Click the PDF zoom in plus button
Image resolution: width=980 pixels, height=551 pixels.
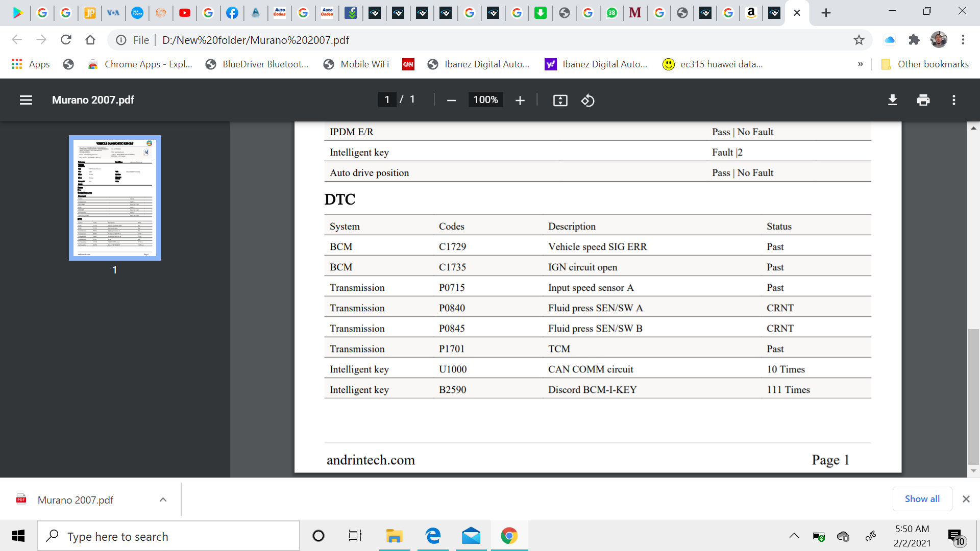[520, 101]
